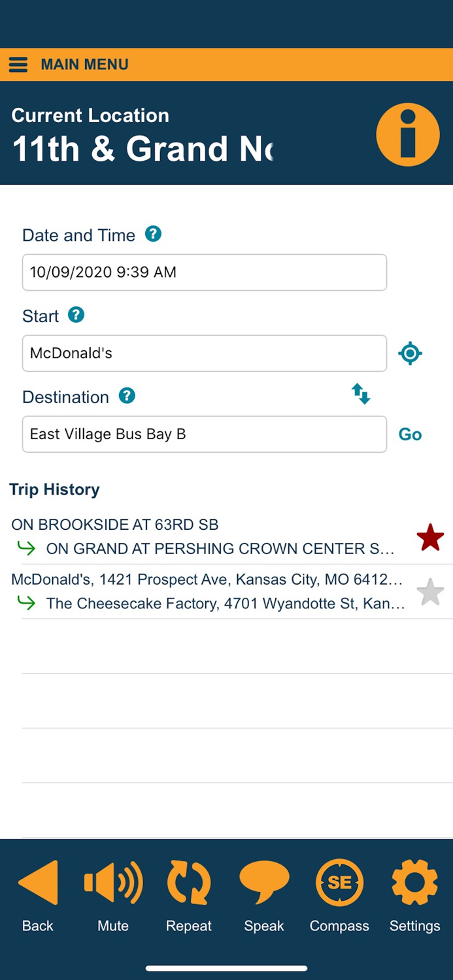Open the Start field help tooltip
Viewport: 453px width, 980px height.
[x=76, y=315]
